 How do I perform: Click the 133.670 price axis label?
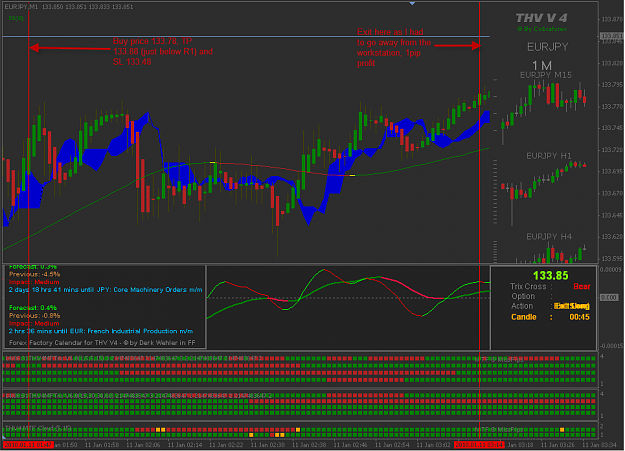pos(612,193)
